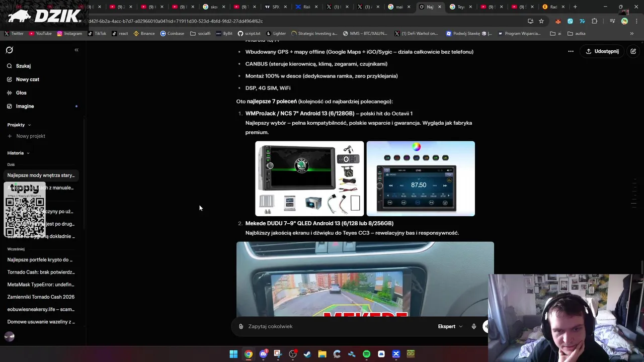The width and height of the screenshot is (644, 362).
Task: Collapse the Projekty section
Action: pyautogui.click(x=19, y=125)
